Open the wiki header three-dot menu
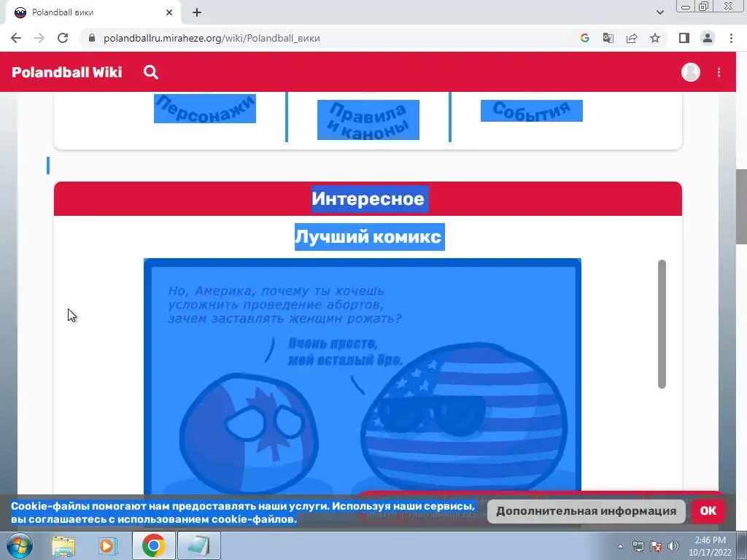 pos(719,72)
